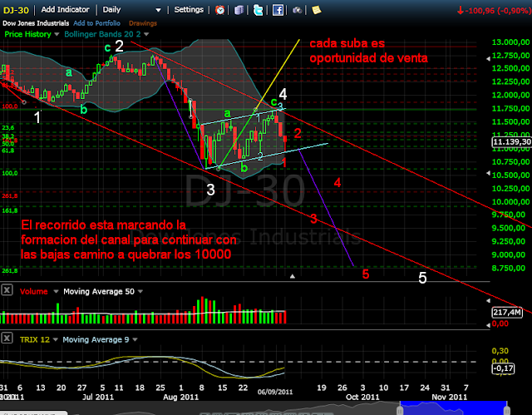
Task: Click the arrow marker beside volume 0,00
Action: coord(488,325)
